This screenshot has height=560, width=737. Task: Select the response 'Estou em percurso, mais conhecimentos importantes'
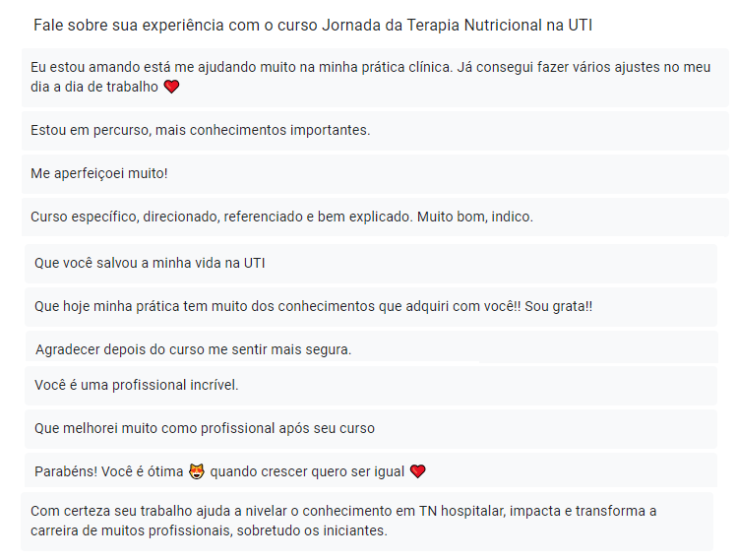coord(375,131)
